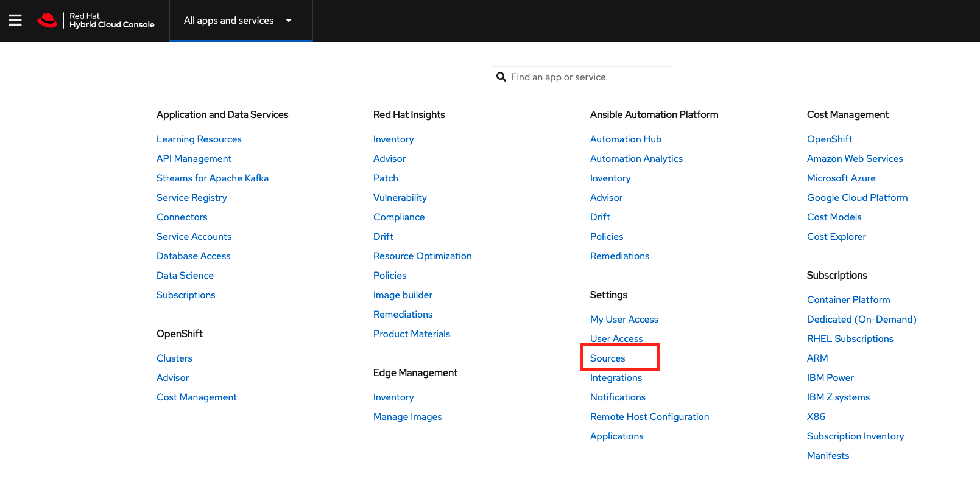
Task: Open Cost Management under OpenShift
Action: click(x=196, y=397)
